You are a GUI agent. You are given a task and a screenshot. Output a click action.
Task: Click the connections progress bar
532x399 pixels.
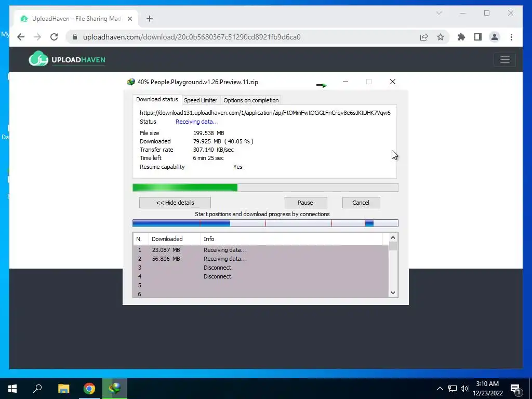coord(265,223)
